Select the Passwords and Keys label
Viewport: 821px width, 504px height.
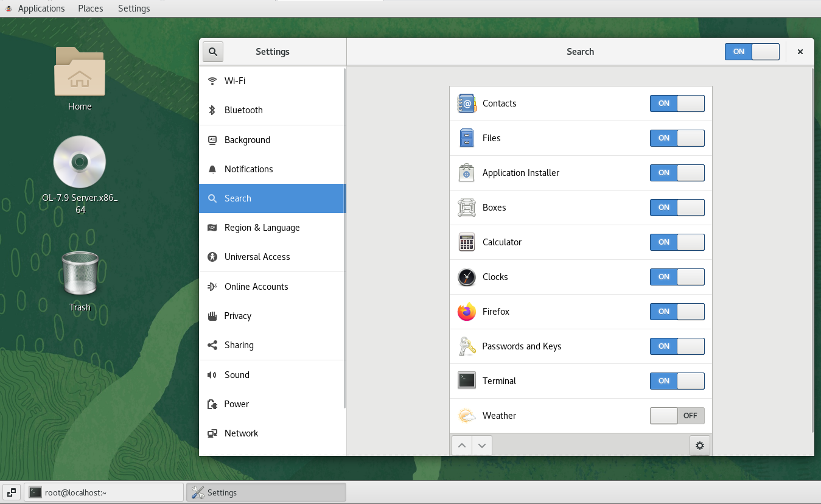coord(522,346)
